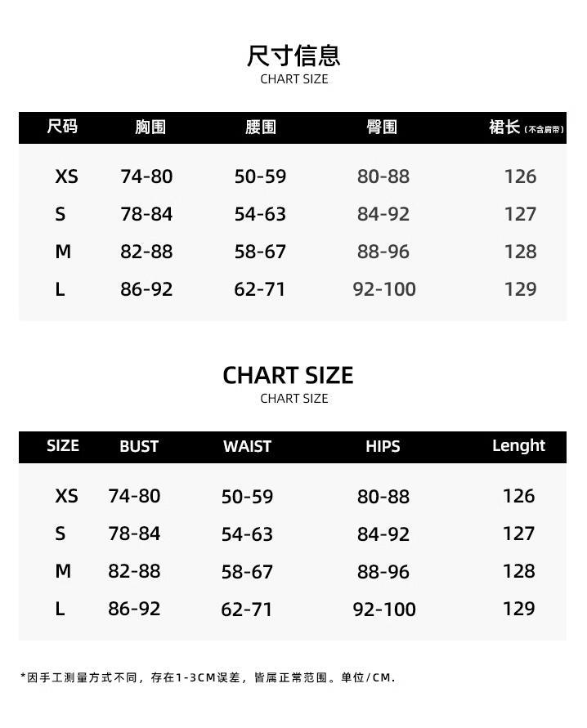Select XS size label in 尺码 column

pyautogui.click(x=66, y=176)
